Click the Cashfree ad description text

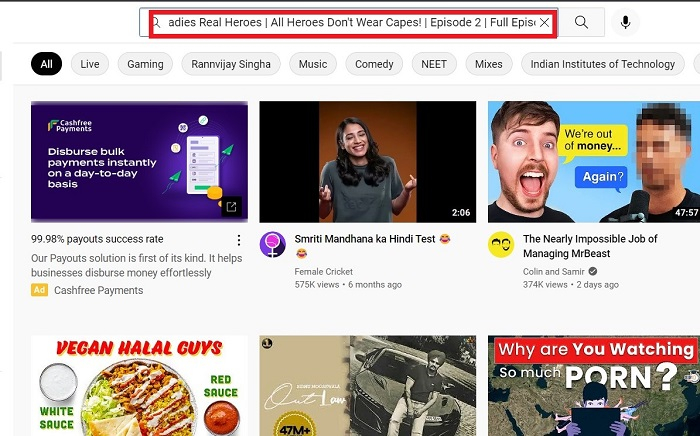click(137, 266)
